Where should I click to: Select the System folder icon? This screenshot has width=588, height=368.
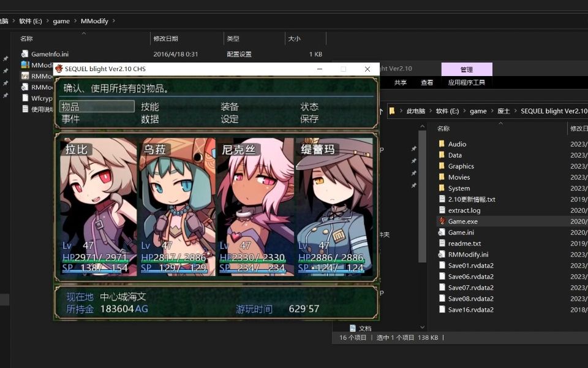pyautogui.click(x=442, y=188)
